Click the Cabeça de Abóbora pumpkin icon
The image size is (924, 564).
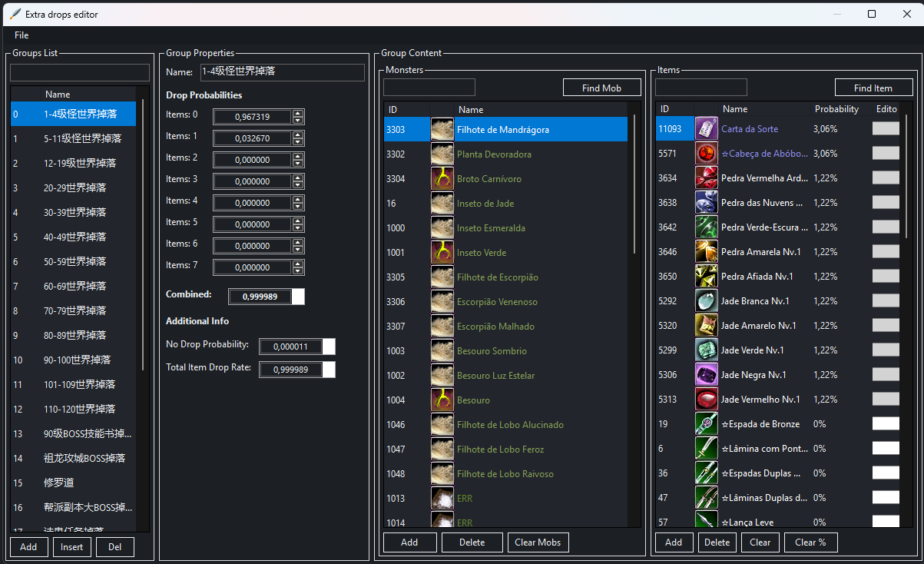tap(706, 153)
